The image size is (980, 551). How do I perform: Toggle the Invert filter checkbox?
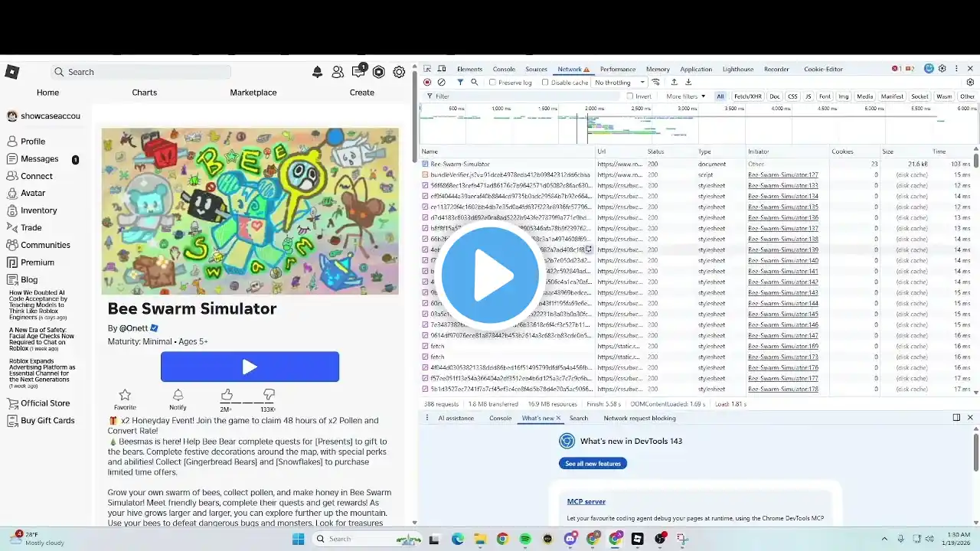[630, 96]
